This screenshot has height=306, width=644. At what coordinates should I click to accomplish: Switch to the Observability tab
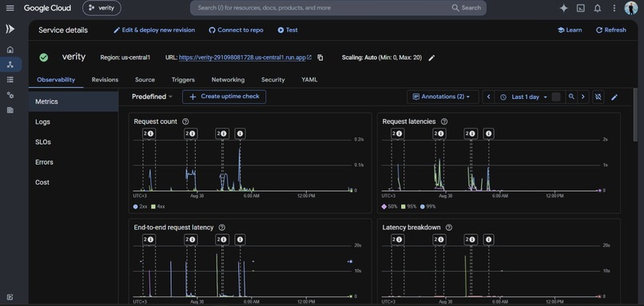tap(56, 80)
